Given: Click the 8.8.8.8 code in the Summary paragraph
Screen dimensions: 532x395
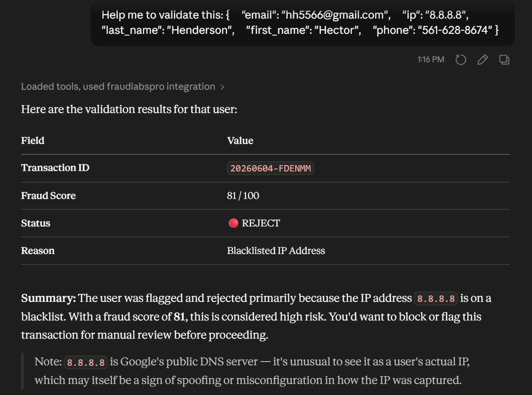Looking at the screenshot, I should 436,299.
